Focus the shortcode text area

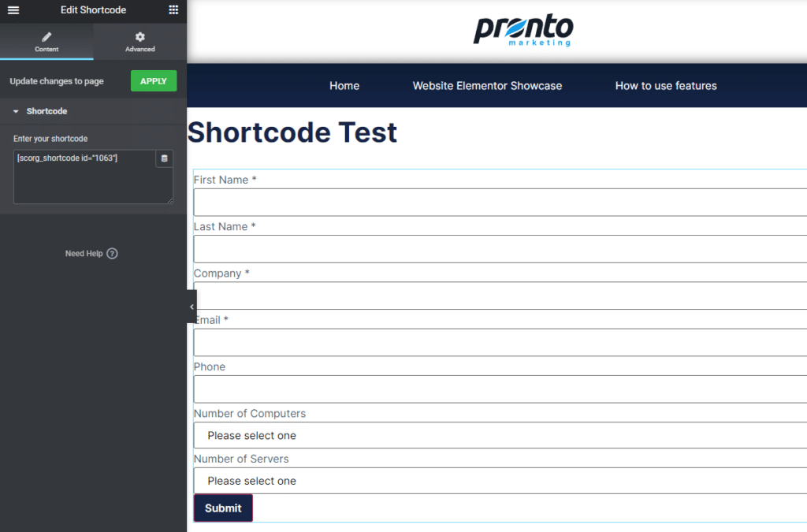tap(83, 181)
